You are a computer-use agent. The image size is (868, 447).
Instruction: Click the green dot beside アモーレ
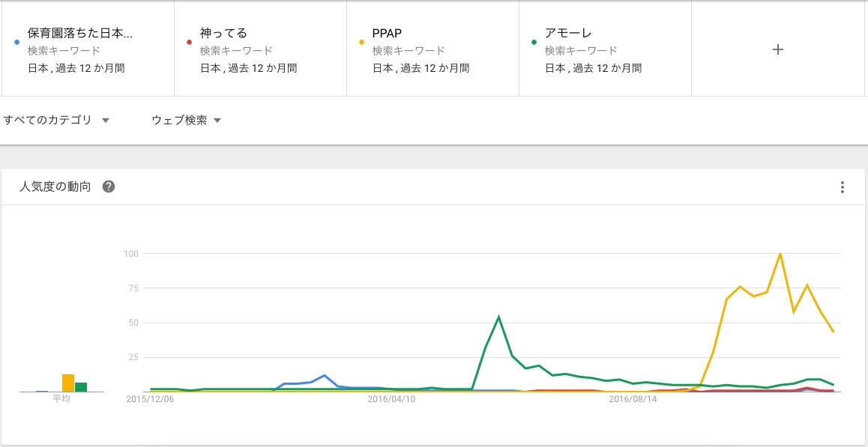coord(534,42)
